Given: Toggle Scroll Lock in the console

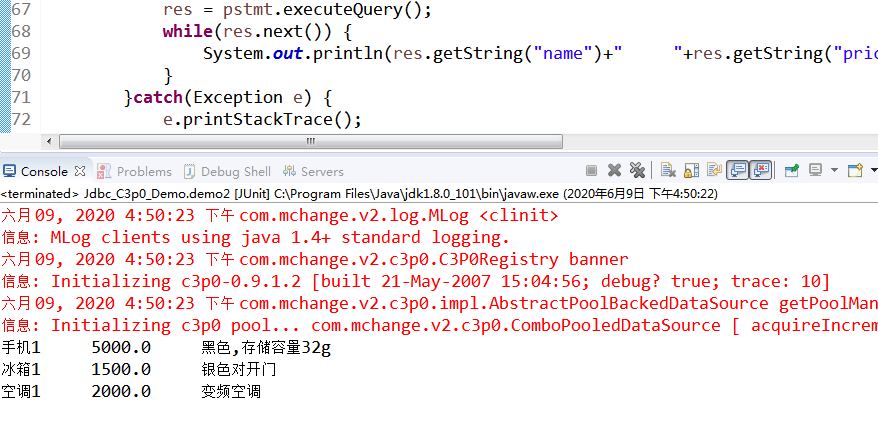Looking at the screenshot, I should click(692, 171).
